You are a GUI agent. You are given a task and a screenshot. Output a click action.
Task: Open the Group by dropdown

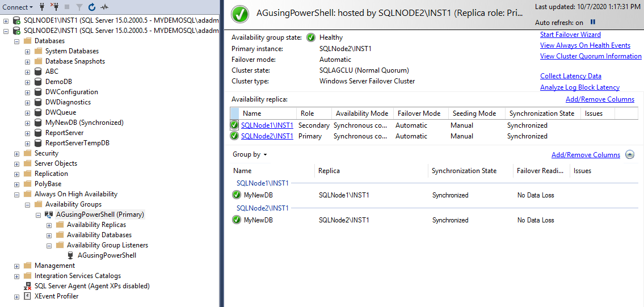pyautogui.click(x=250, y=154)
